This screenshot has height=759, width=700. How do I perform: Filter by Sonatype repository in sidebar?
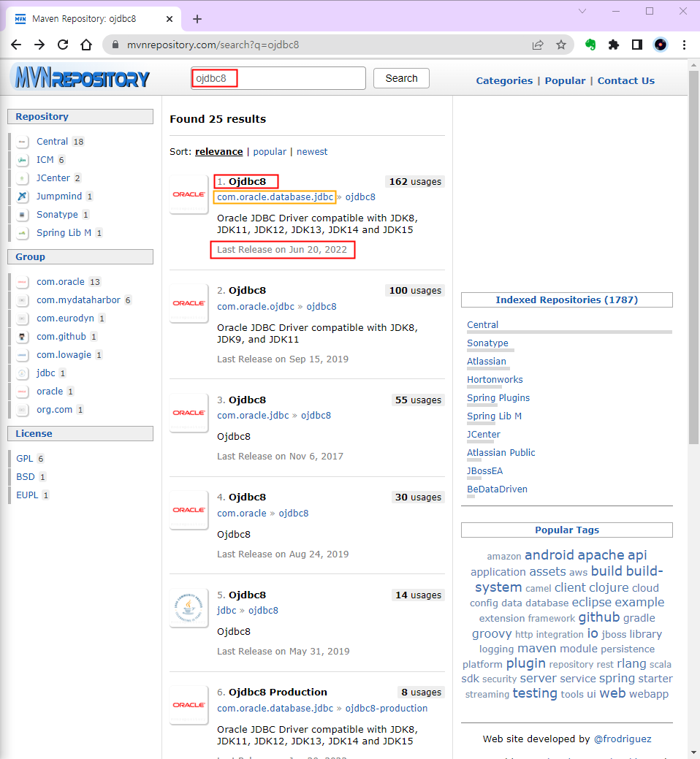(57, 215)
